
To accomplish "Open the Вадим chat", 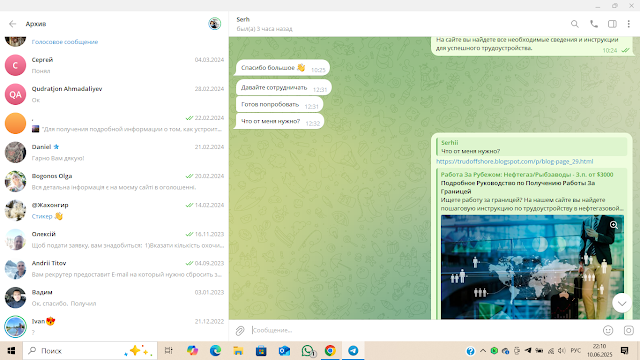I will click(114, 298).
